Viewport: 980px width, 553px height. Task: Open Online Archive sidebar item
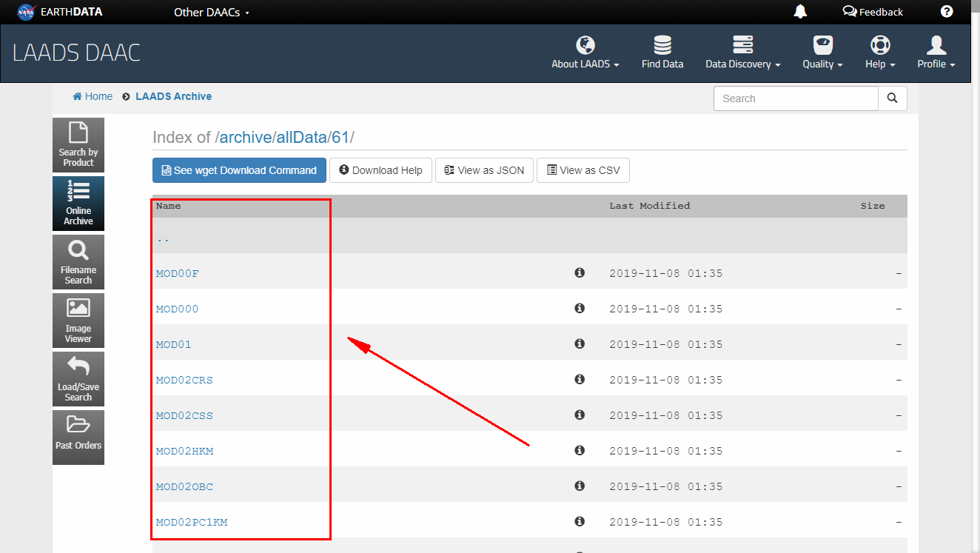(x=78, y=204)
